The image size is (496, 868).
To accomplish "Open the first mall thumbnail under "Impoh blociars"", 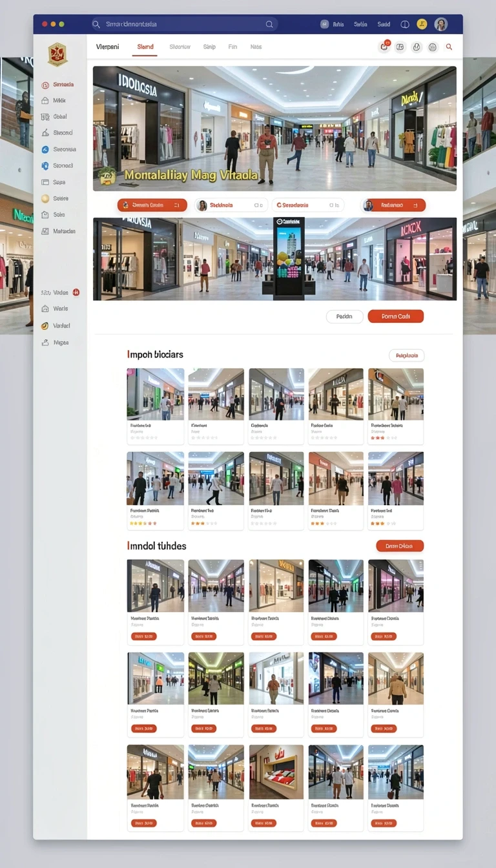I will coord(155,394).
